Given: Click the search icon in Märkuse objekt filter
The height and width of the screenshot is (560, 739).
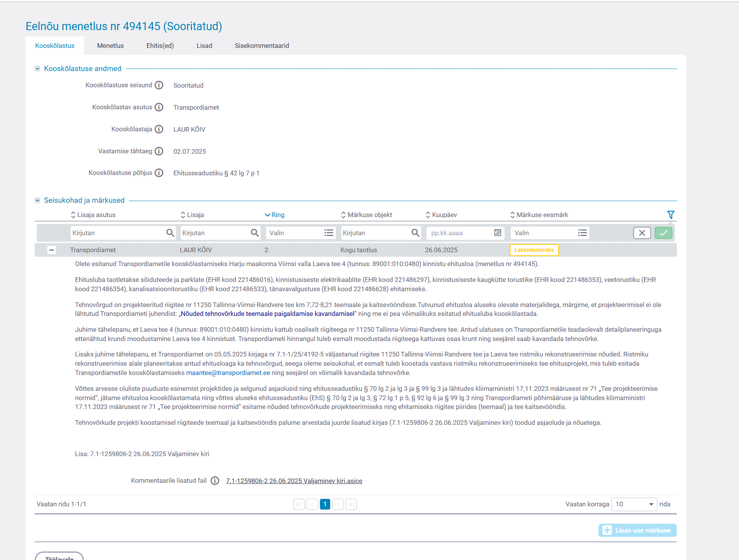Looking at the screenshot, I should [415, 233].
